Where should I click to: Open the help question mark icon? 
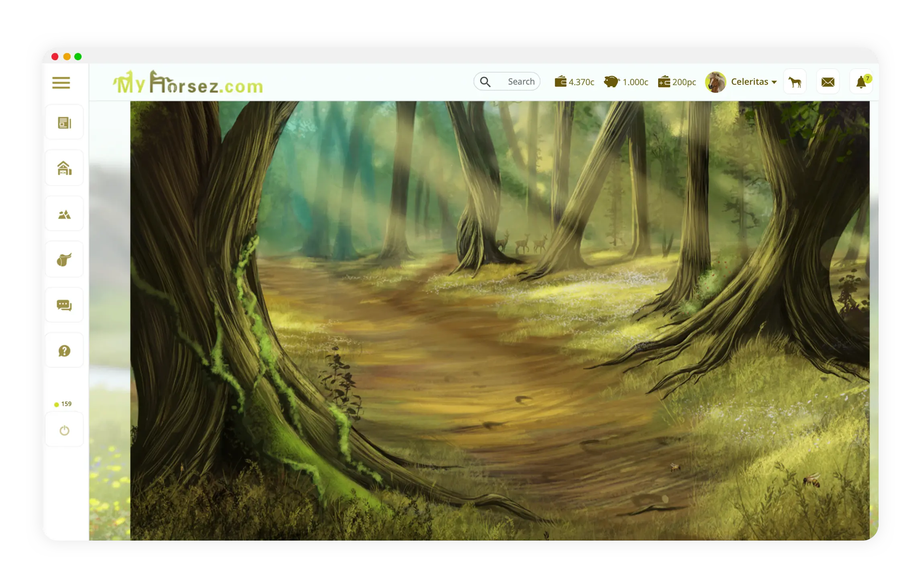pyautogui.click(x=64, y=350)
